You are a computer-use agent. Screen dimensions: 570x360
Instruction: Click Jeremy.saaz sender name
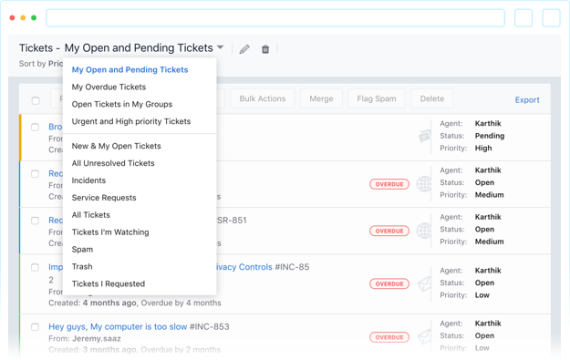96,339
